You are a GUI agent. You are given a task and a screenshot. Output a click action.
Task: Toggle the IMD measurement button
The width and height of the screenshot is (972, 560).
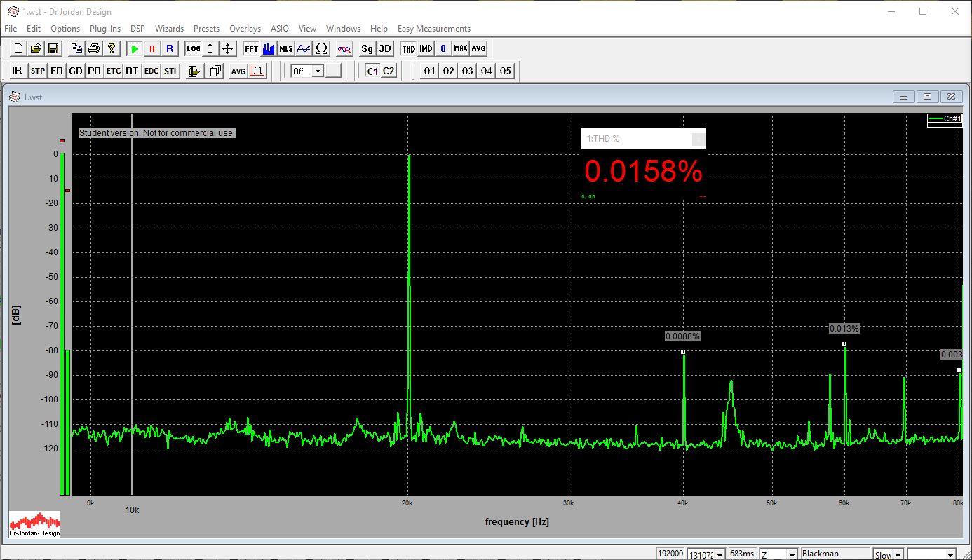[x=426, y=48]
